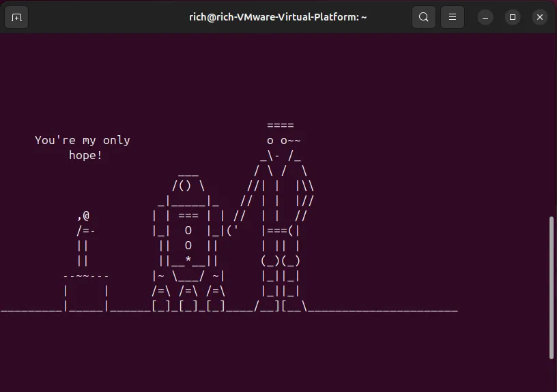This screenshot has height=392, width=557.
Task: Click the word "hope!" in the terminal
Action: coord(85,156)
